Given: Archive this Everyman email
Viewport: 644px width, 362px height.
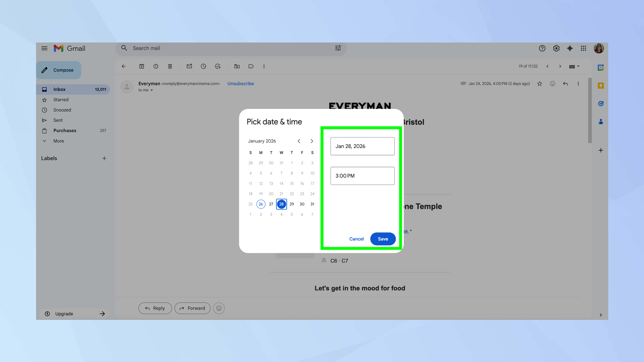Looking at the screenshot, I should tap(141, 66).
